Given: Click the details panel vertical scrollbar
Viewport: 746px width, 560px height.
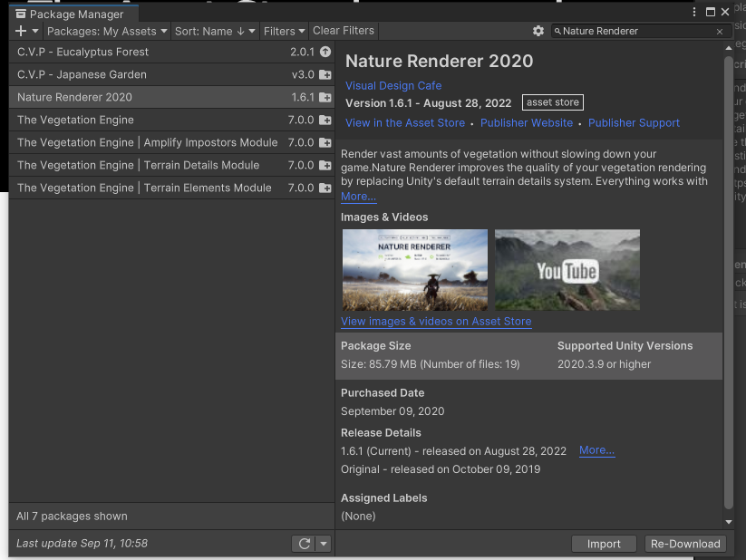Looking at the screenshot, I should 729,283.
